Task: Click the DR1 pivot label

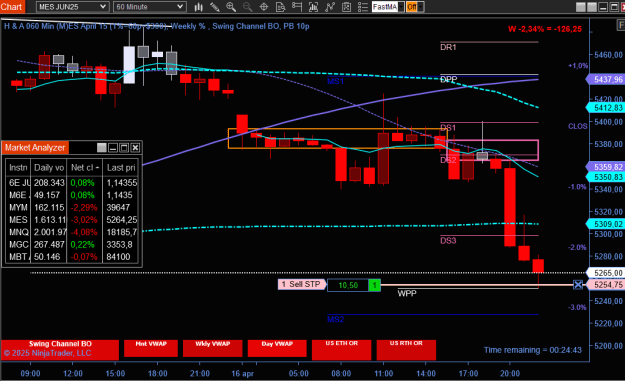Action: [x=448, y=47]
